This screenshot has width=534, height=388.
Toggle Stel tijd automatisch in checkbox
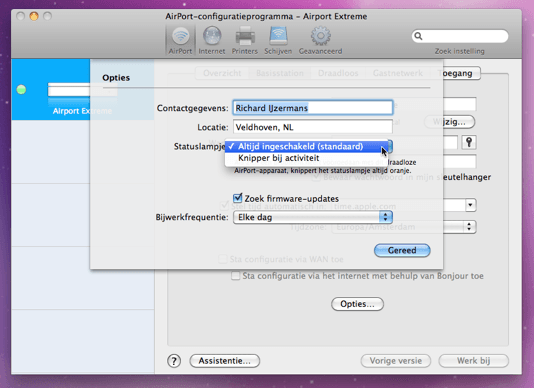224,205
